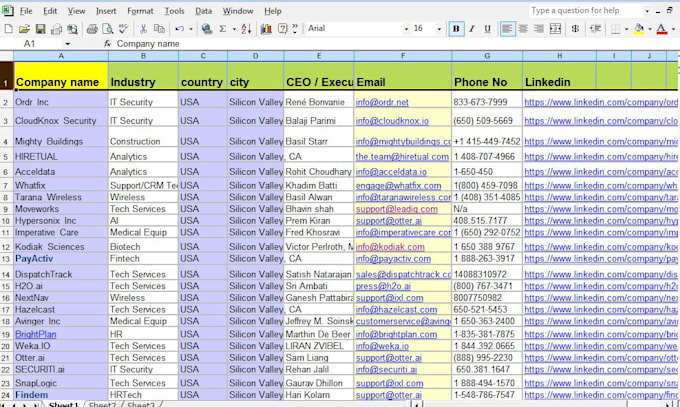Click the support@leadiq.com email link

pyautogui.click(x=397, y=209)
